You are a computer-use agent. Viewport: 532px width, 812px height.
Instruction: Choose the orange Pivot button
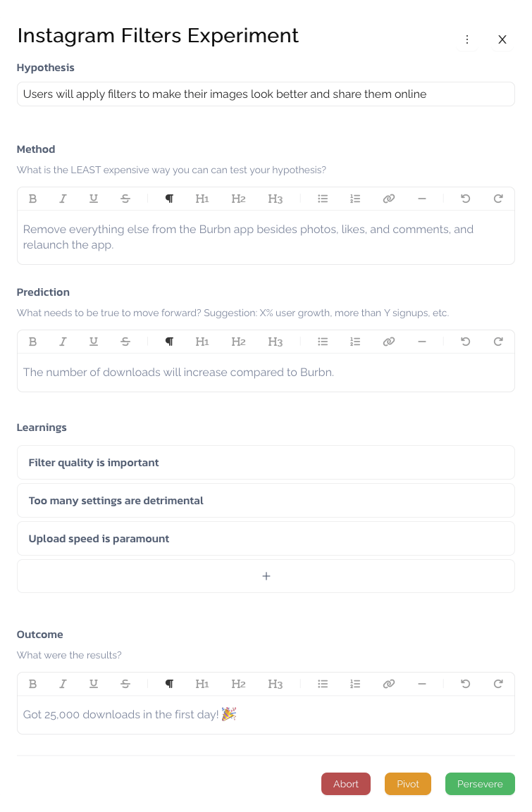408,784
